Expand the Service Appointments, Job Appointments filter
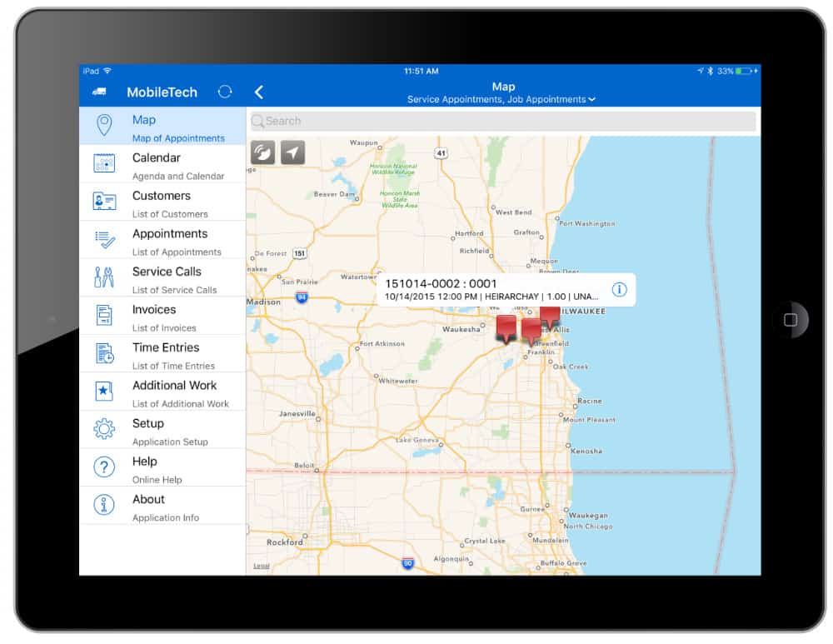833x644 pixels. pos(501,99)
